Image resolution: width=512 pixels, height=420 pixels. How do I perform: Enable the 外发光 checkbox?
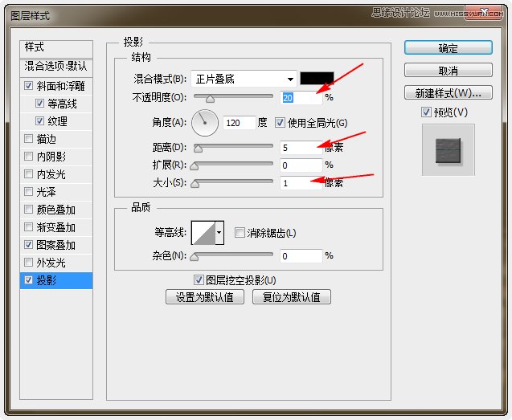(28, 262)
